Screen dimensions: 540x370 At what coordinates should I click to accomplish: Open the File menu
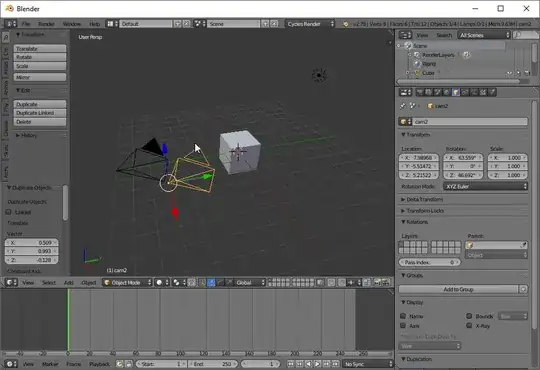pos(26,24)
